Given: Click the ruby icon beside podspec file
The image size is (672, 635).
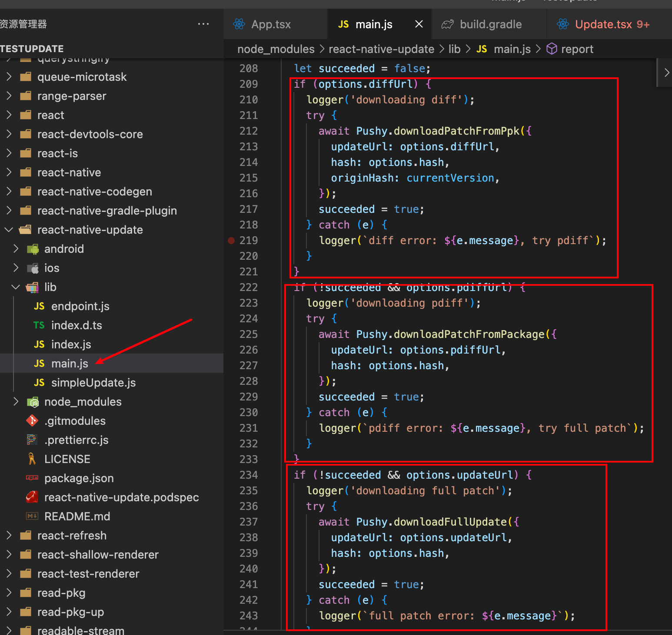Looking at the screenshot, I should (x=32, y=497).
